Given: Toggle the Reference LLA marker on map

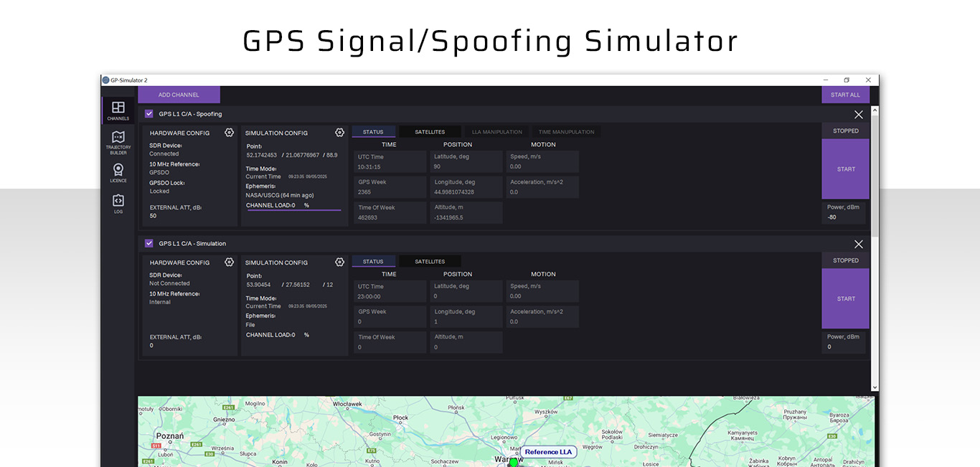Looking at the screenshot, I should [549, 452].
